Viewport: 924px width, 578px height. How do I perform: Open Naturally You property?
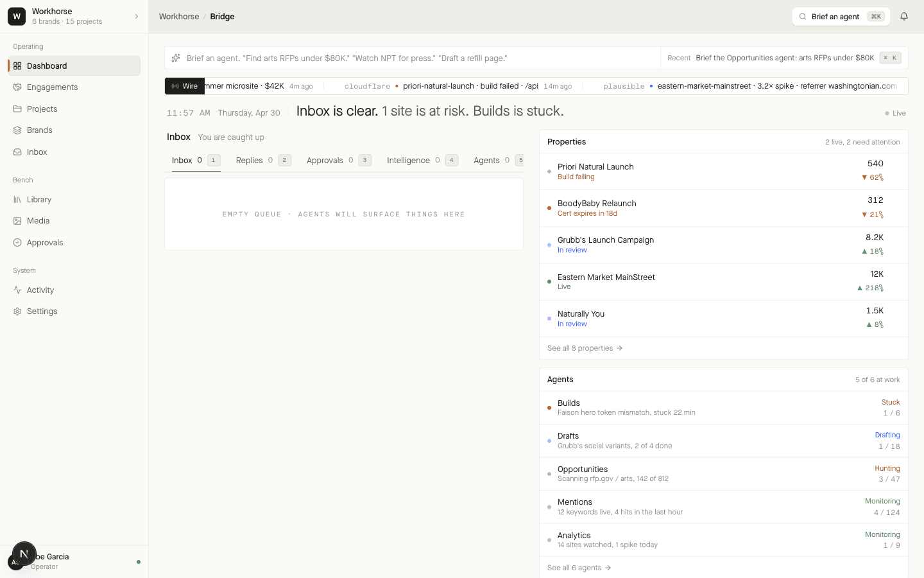coord(724,319)
